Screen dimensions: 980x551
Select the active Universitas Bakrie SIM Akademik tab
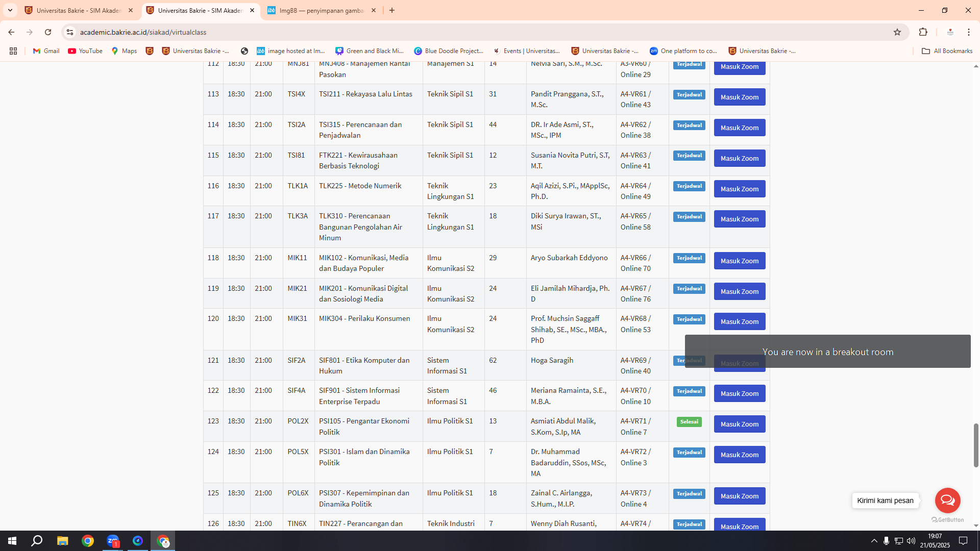tap(201, 10)
